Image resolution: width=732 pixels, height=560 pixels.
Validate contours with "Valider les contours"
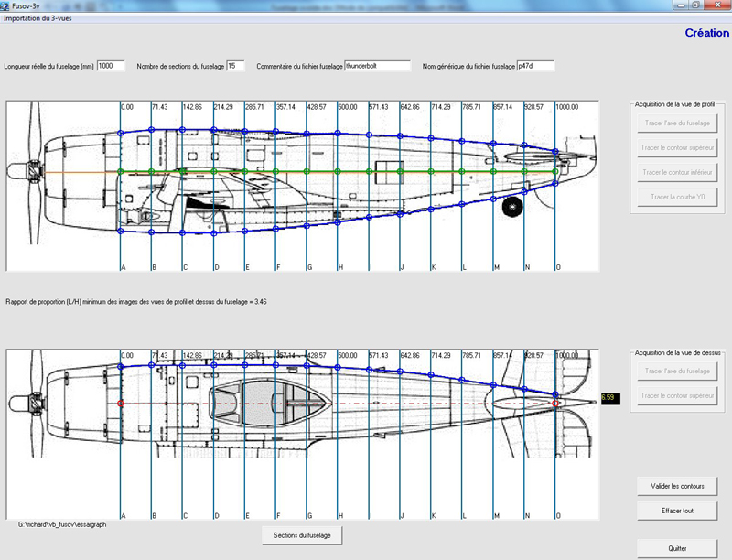pos(677,486)
